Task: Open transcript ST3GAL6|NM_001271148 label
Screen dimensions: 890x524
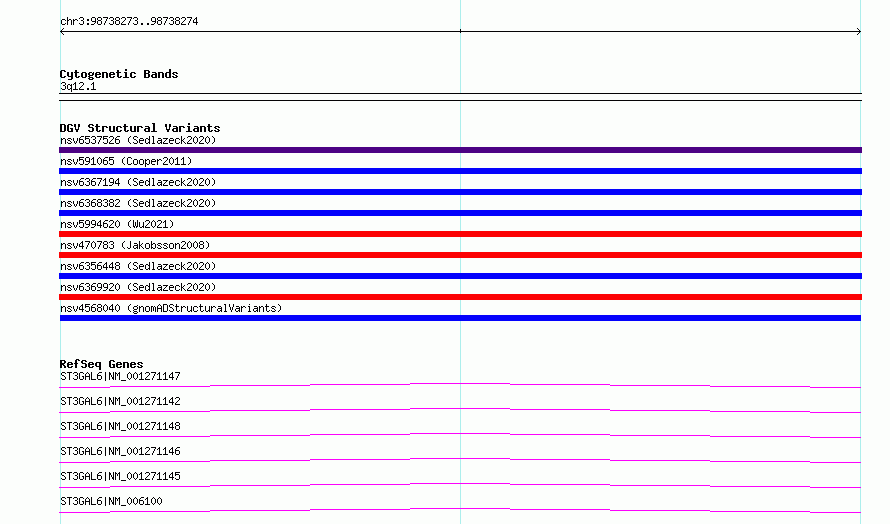Action: (120, 426)
